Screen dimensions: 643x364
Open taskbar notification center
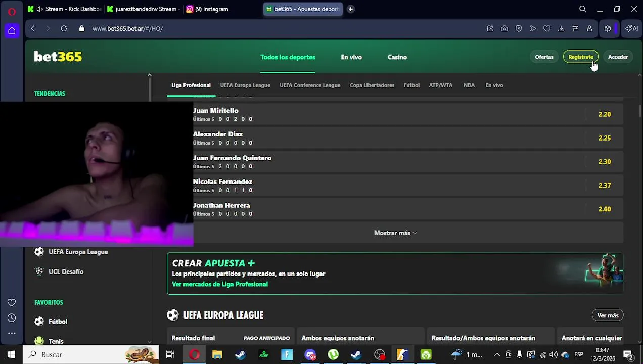point(628,355)
